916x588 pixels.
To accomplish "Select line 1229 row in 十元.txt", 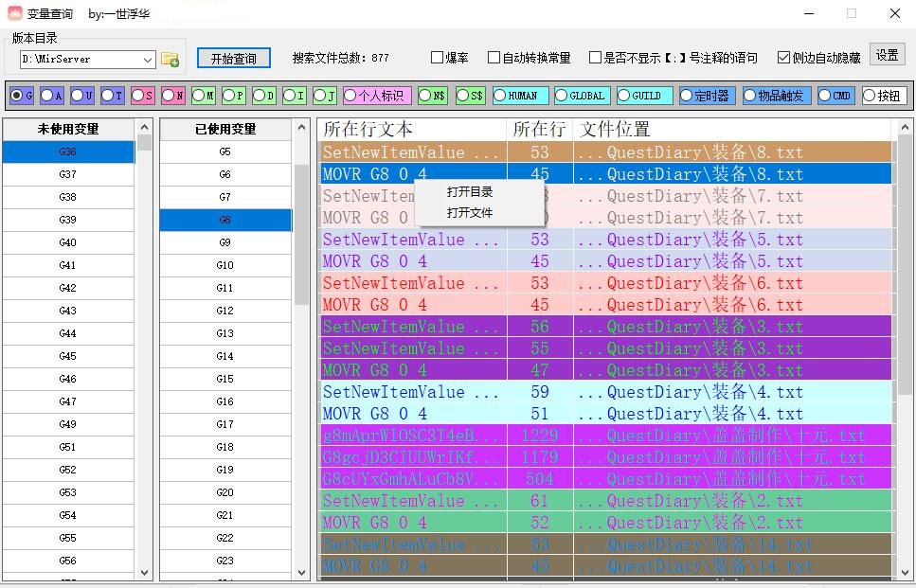I will coord(605,436).
